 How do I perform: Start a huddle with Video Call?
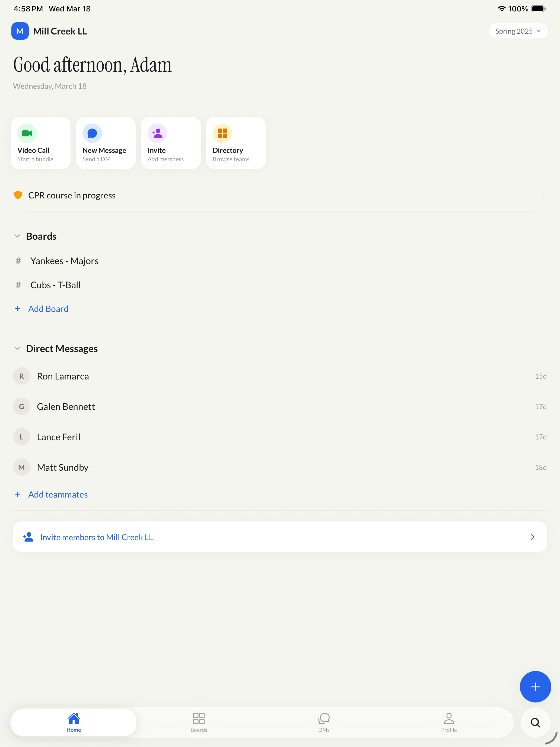pyautogui.click(x=40, y=143)
